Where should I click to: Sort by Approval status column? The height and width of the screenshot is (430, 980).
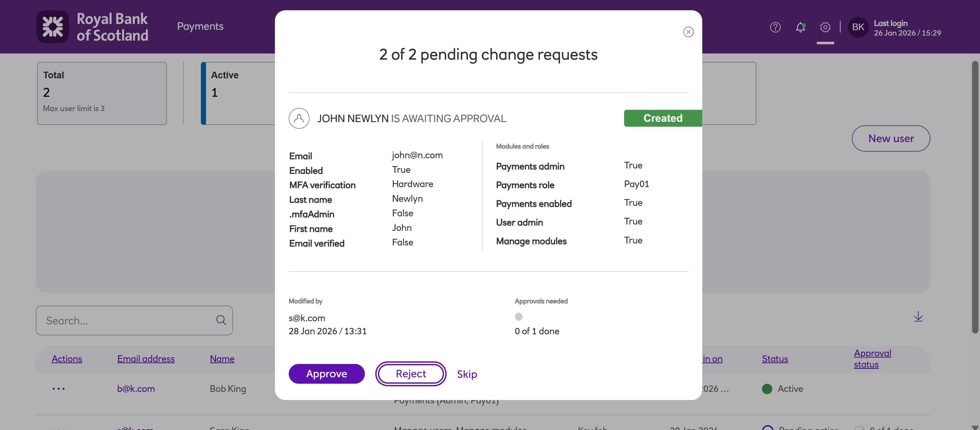[x=872, y=359]
